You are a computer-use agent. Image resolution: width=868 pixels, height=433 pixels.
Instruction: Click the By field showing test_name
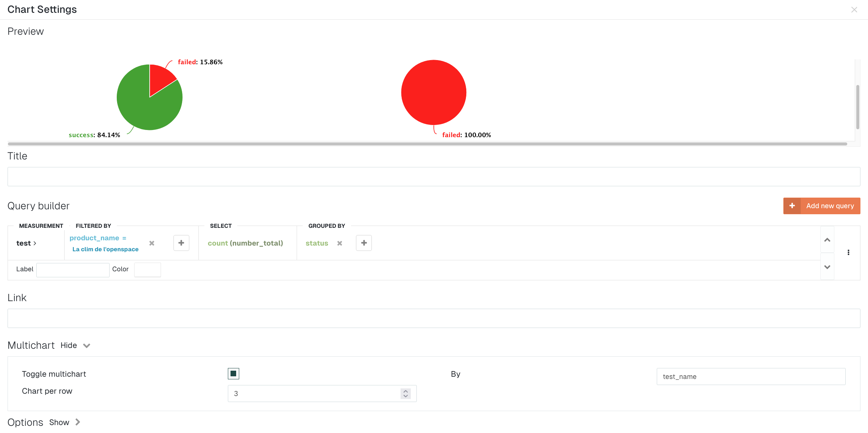coord(751,377)
